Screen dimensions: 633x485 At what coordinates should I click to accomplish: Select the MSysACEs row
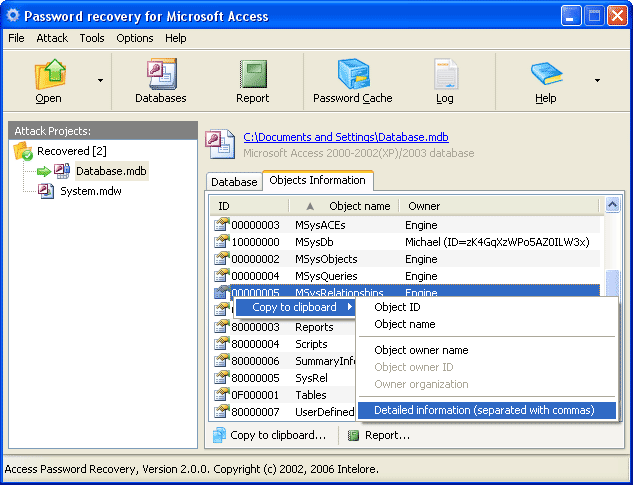405,225
